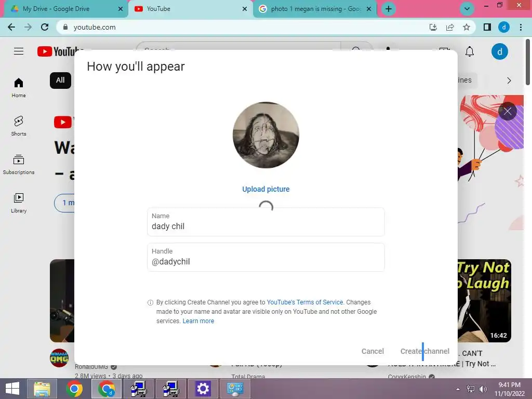Open the Windows Start menu
The image size is (532, 399).
click(x=12, y=389)
